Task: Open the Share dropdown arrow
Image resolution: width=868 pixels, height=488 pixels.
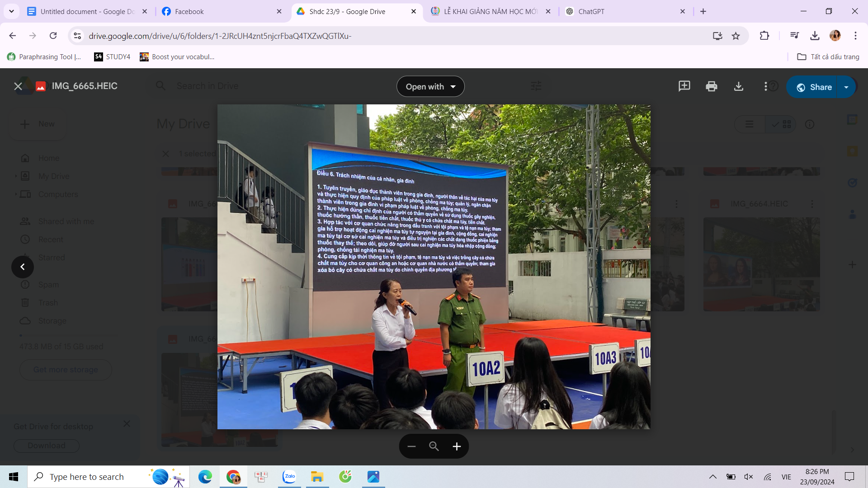Action: [x=846, y=87]
